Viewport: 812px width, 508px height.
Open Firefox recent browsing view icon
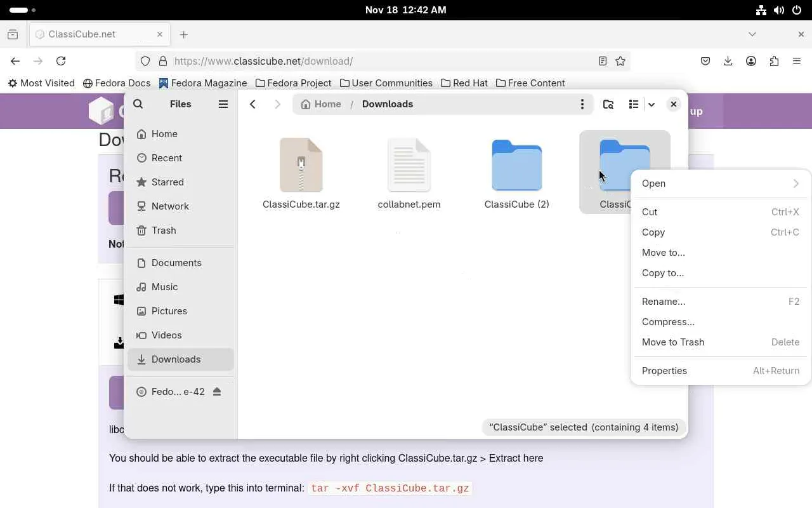click(13, 34)
